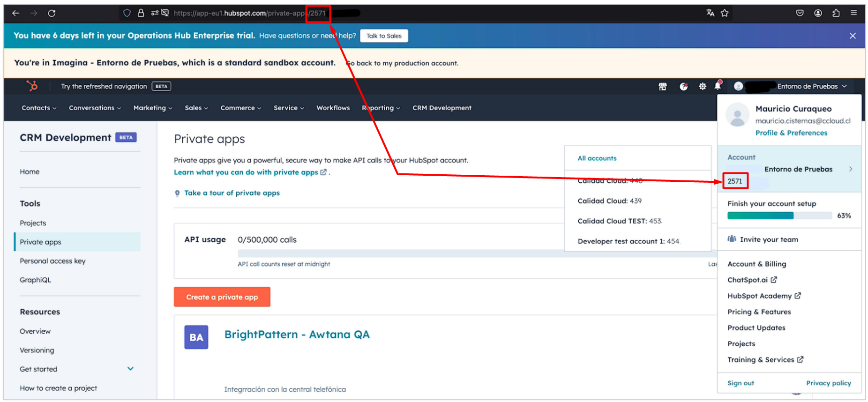
Task: Click Create a private app button
Action: 222,297
